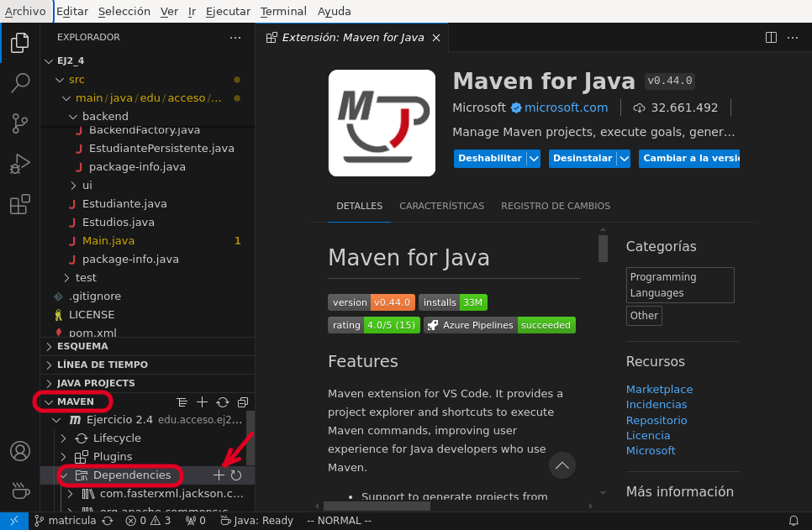
Task: Open editor more actions ellipsis
Action: click(793, 37)
